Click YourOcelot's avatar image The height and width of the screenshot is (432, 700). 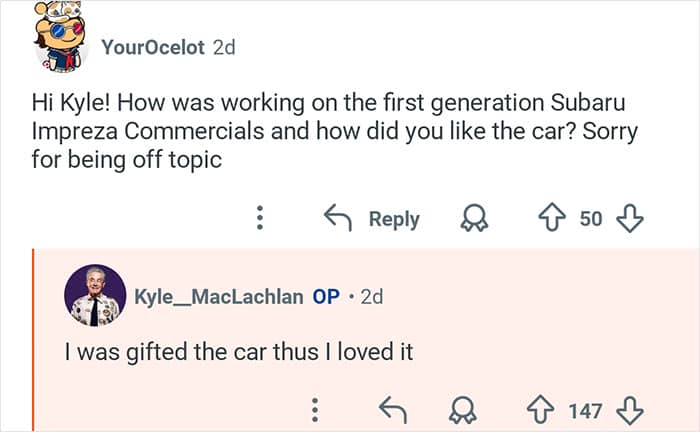62,37
